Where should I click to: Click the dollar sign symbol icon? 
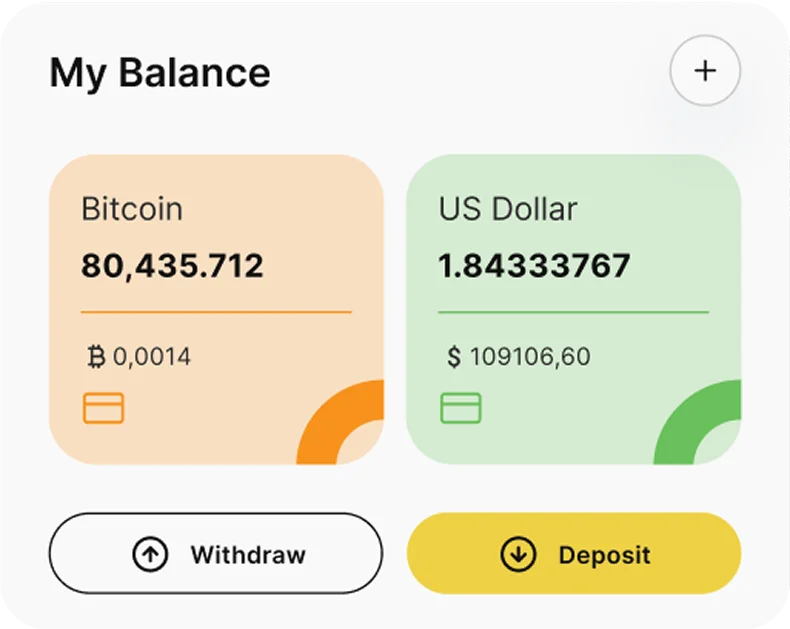pyautogui.click(x=454, y=356)
